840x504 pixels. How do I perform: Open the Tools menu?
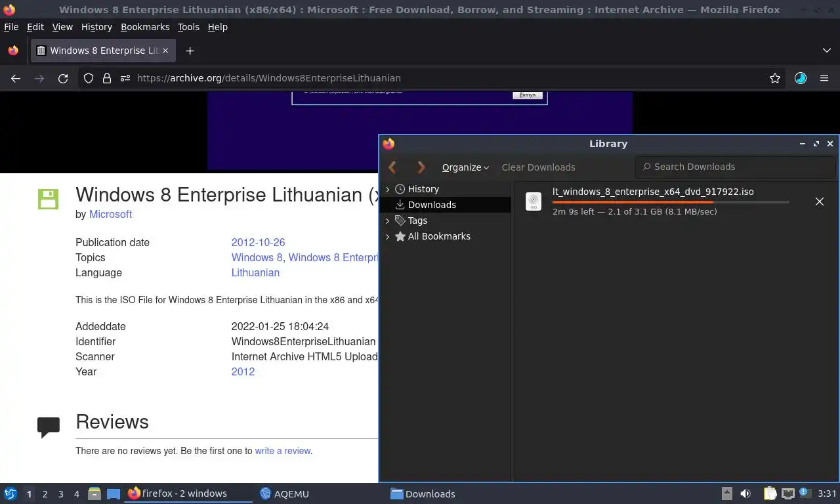point(188,27)
